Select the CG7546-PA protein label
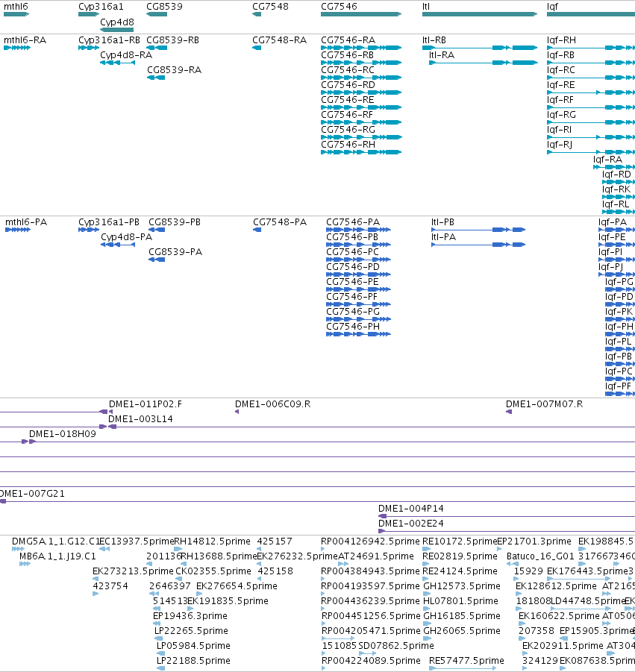The width and height of the screenshot is (635, 672). pos(353,222)
